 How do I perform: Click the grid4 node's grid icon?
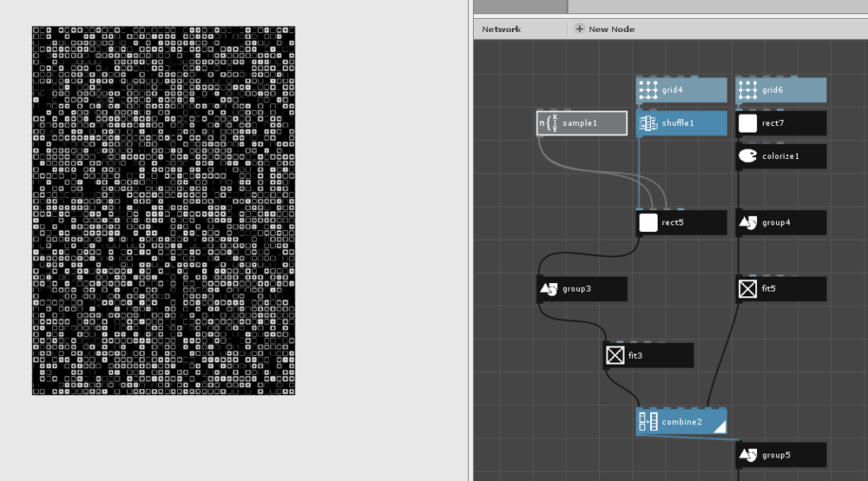click(x=648, y=89)
